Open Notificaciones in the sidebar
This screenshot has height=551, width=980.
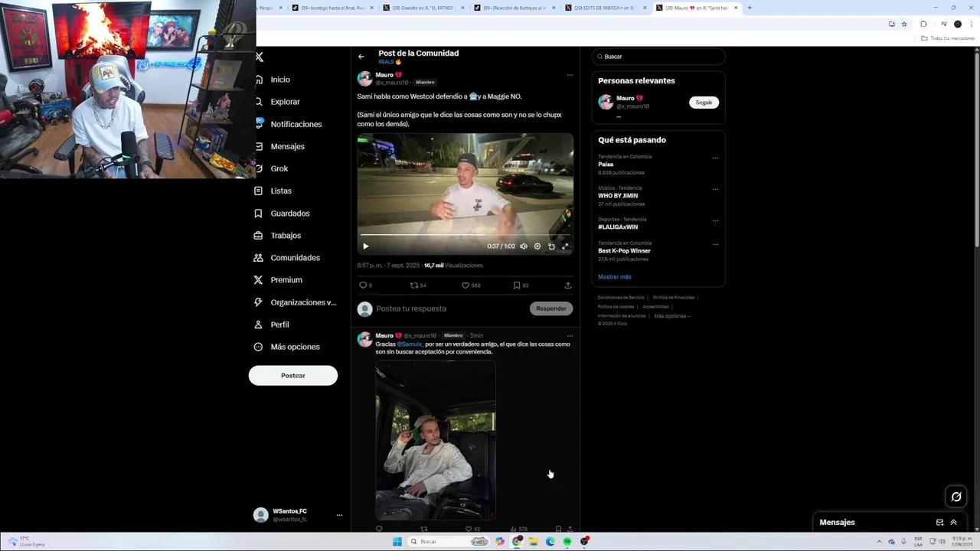tap(288, 124)
